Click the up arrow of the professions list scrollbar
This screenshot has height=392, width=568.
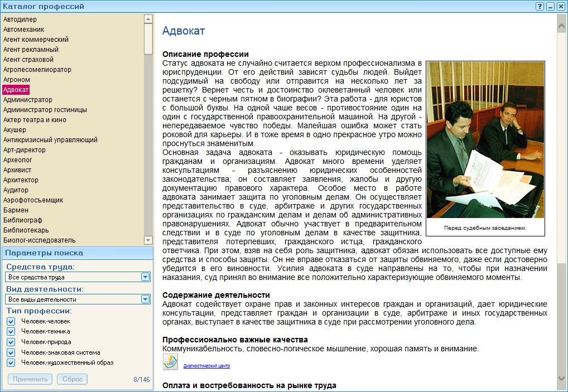pos(147,18)
